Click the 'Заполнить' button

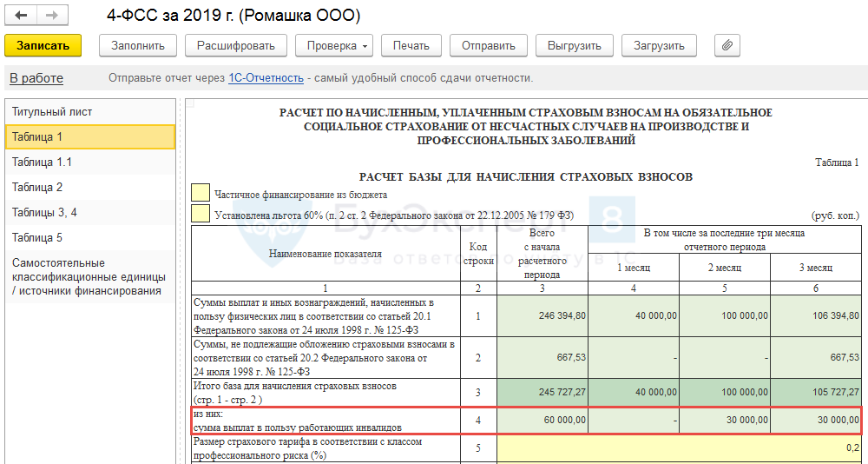point(138,45)
